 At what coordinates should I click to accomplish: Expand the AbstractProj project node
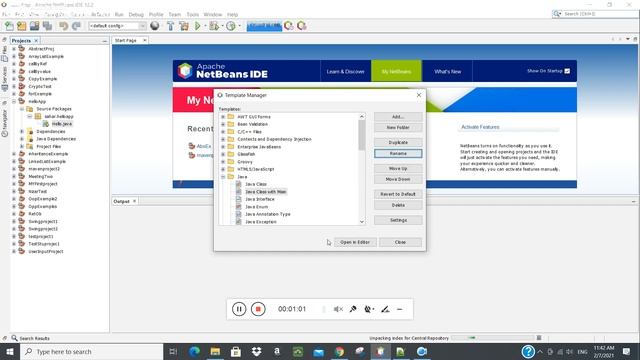[x=14, y=49]
